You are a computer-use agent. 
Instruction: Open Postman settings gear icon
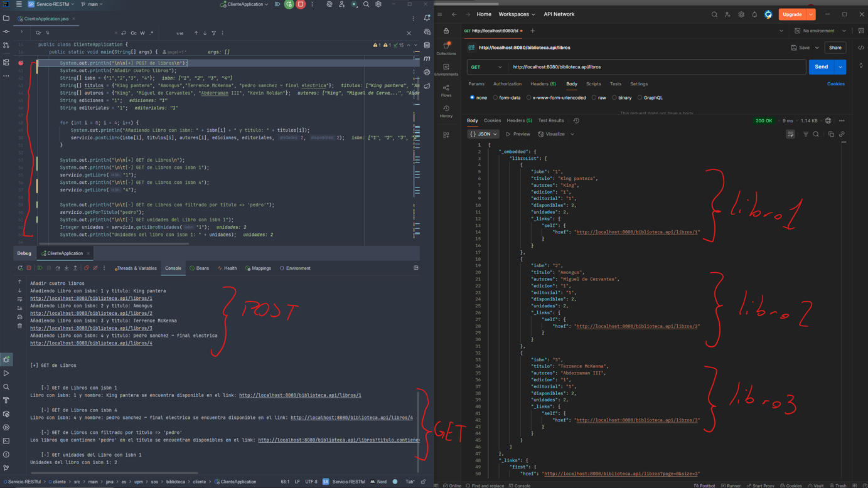[x=741, y=14]
